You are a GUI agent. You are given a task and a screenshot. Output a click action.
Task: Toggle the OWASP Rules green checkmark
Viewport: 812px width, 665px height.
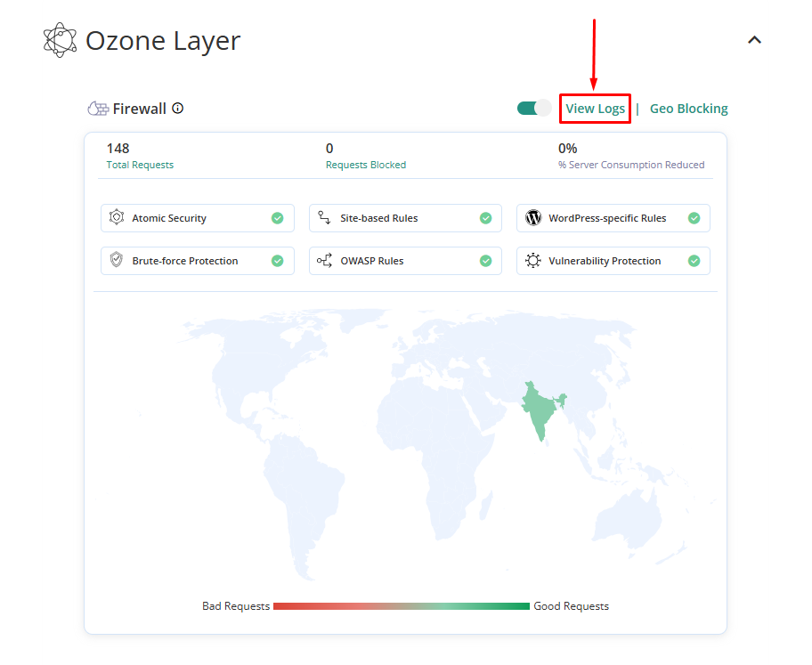pos(486,261)
